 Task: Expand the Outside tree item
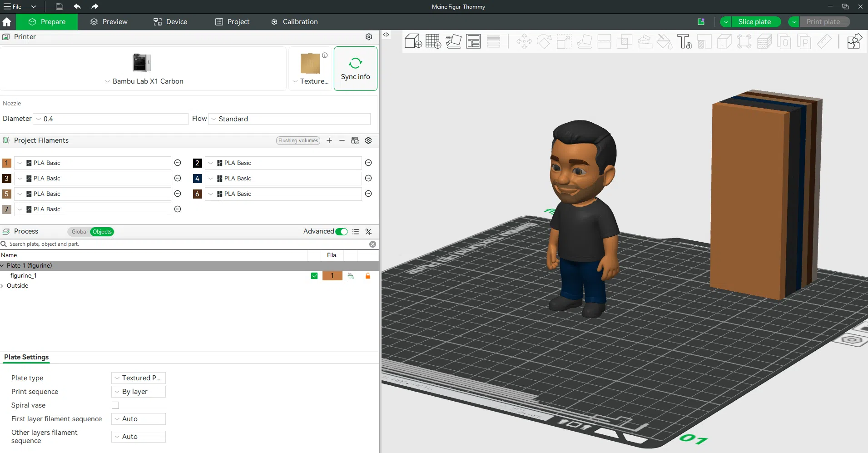[2, 286]
